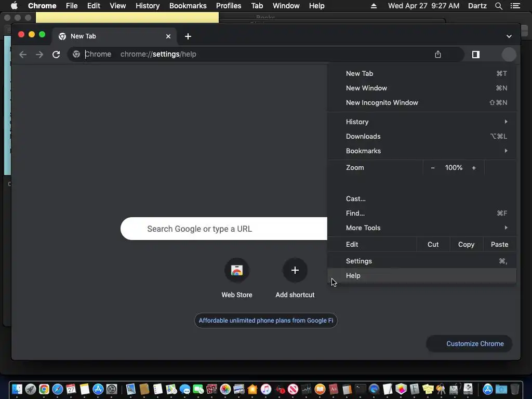Image resolution: width=532 pixels, height=399 pixels.
Task: Open Books from the Dock
Action: (x=320, y=389)
